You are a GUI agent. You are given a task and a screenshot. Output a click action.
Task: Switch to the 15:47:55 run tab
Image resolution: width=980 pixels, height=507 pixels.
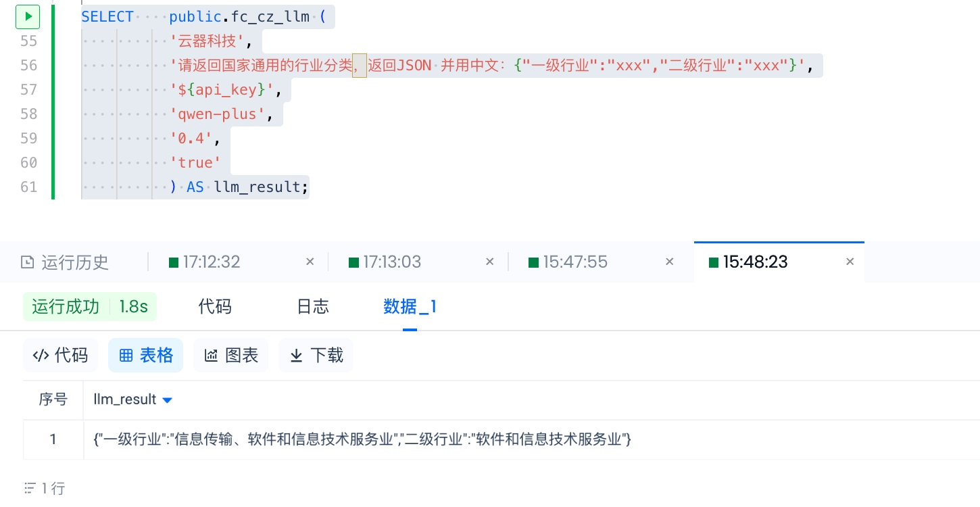(x=574, y=262)
